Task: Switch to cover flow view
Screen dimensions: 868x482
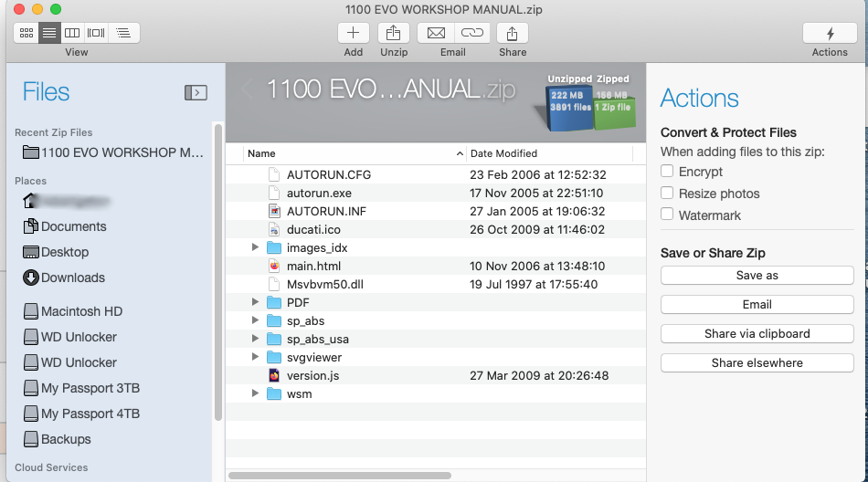Action: tap(96, 33)
